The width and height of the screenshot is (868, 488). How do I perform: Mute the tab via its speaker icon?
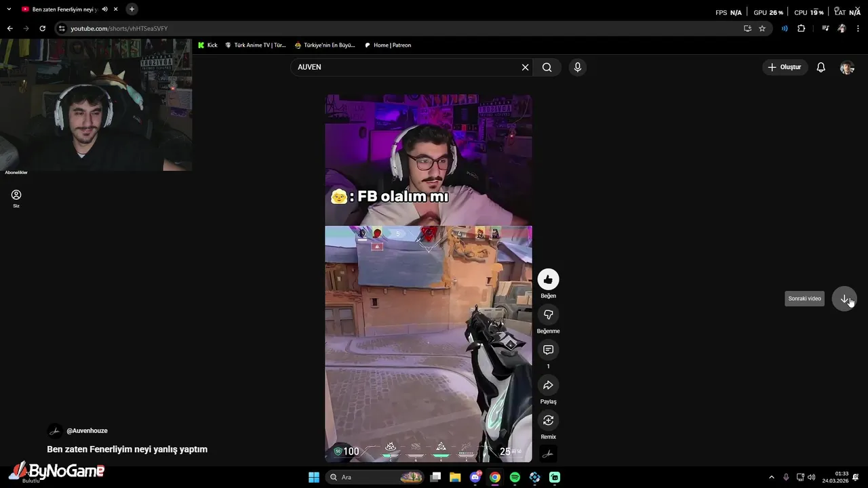tap(104, 9)
